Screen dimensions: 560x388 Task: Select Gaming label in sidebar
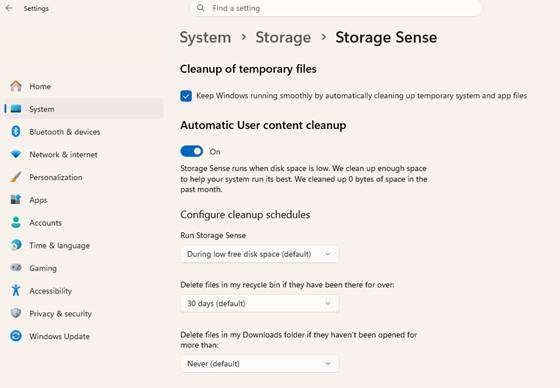tap(43, 268)
